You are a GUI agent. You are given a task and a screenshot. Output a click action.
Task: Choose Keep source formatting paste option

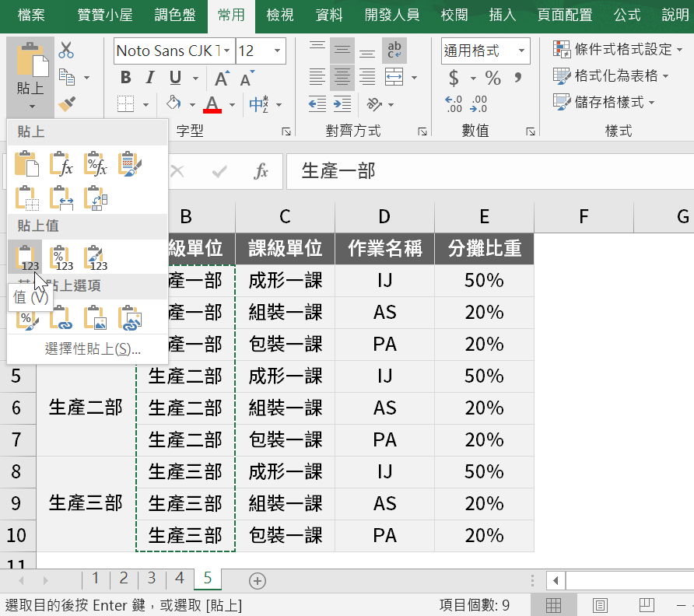[130, 163]
